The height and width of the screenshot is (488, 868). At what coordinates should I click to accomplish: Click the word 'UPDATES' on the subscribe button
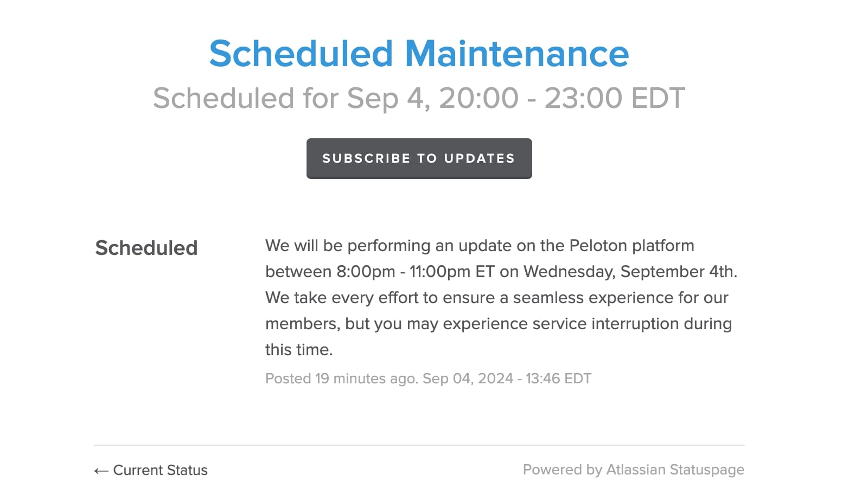[479, 158]
